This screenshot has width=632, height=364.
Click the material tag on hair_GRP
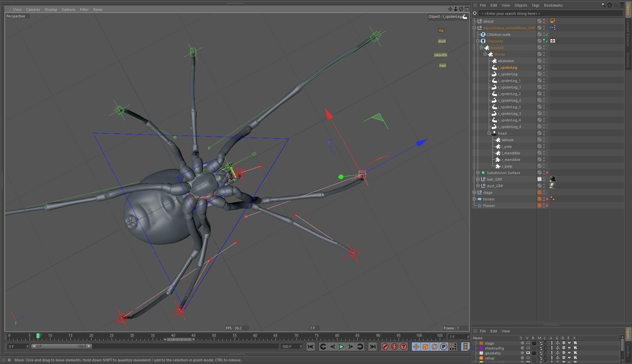point(553,179)
